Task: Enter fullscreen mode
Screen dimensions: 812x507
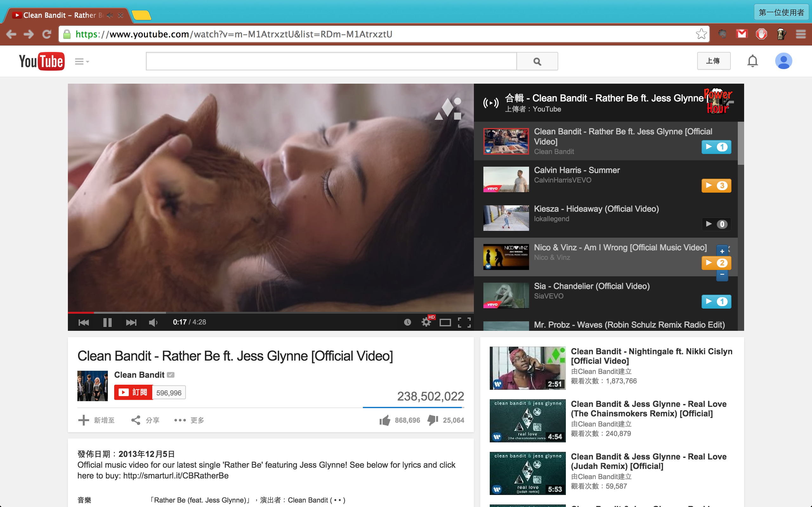Action: 464,322
